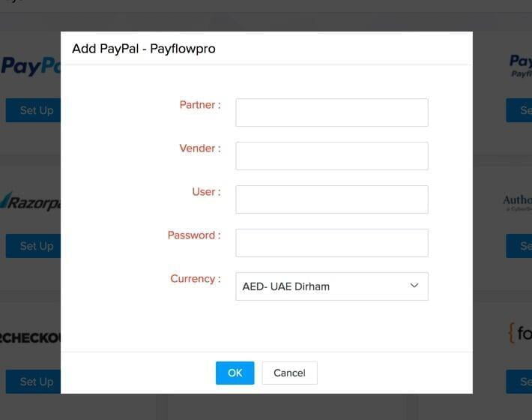
Task: Confirm with the OK button
Action: pyautogui.click(x=235, y=373)
